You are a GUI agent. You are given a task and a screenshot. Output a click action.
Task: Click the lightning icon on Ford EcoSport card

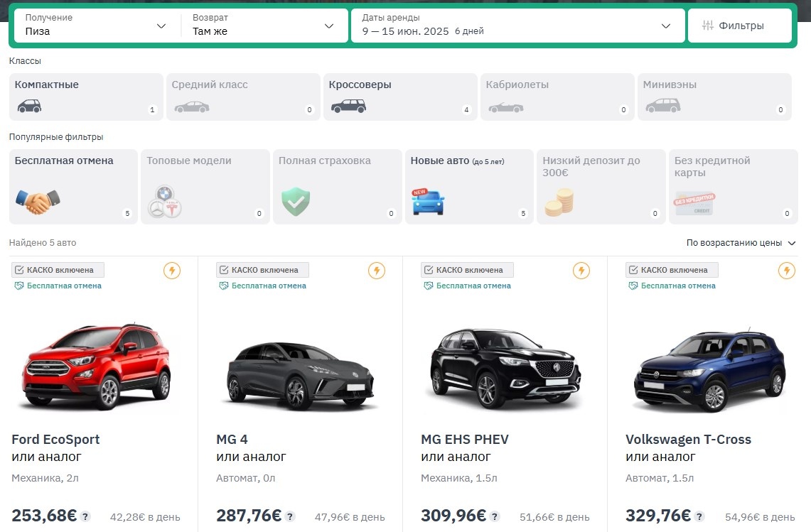[x=171, y=271]
